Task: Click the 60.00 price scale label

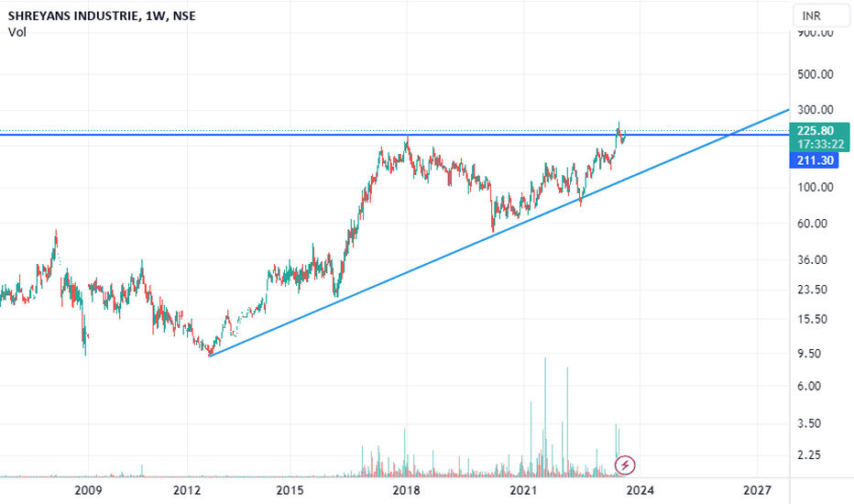Action: pyautogui.click(x=812, y=224)
